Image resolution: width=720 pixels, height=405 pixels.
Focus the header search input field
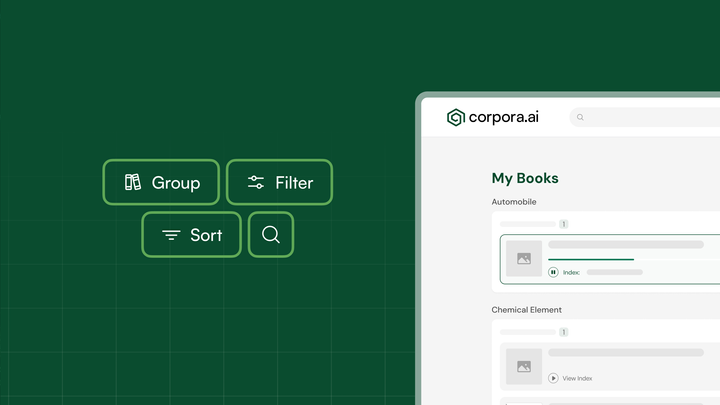(650, 118)
